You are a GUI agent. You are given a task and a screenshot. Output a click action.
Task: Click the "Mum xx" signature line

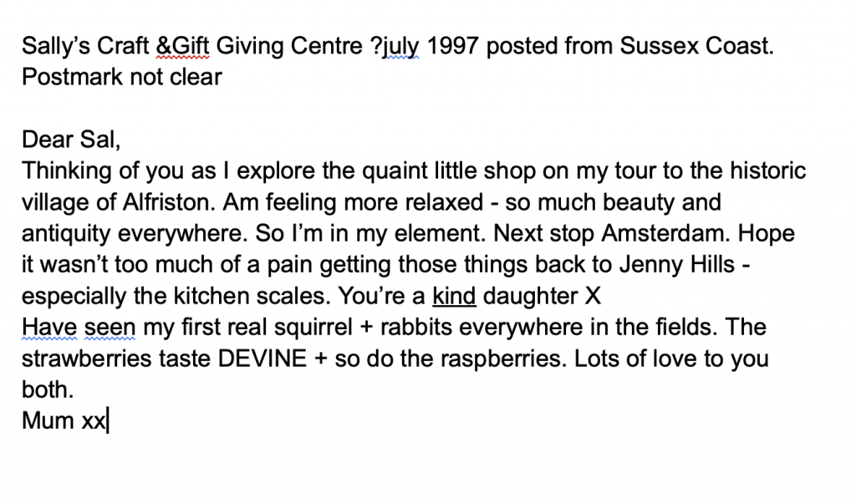pos(64,420)
